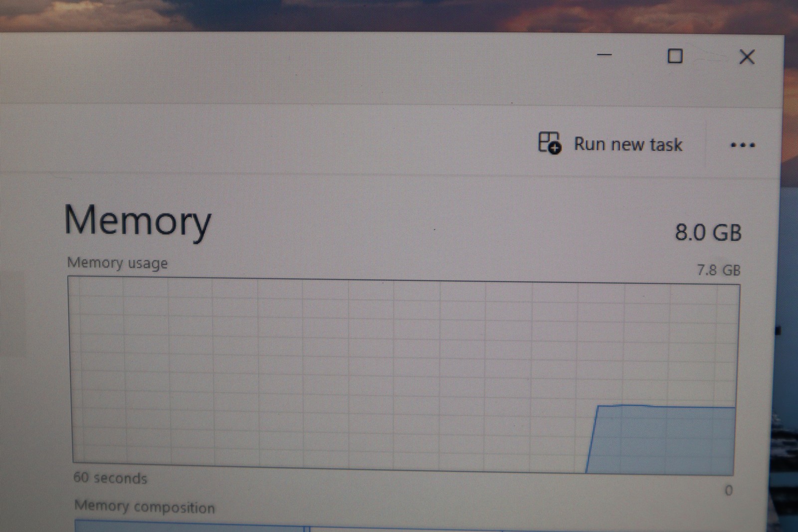Click the Memory composition label
798x532 pixels.
click(145, 507)
